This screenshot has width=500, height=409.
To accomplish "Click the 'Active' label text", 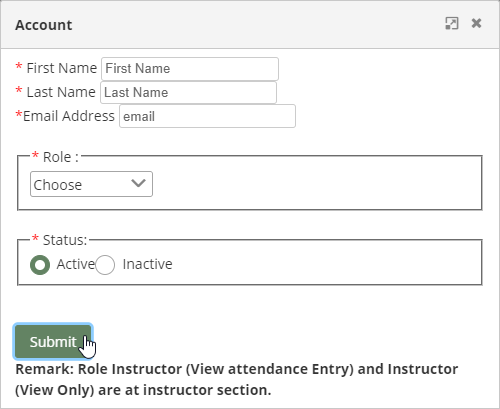I will coord(76,264).
